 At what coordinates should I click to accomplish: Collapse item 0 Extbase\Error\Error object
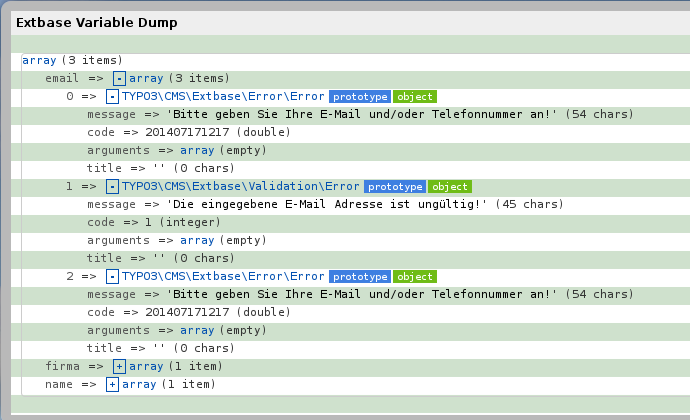coord(112,96)
